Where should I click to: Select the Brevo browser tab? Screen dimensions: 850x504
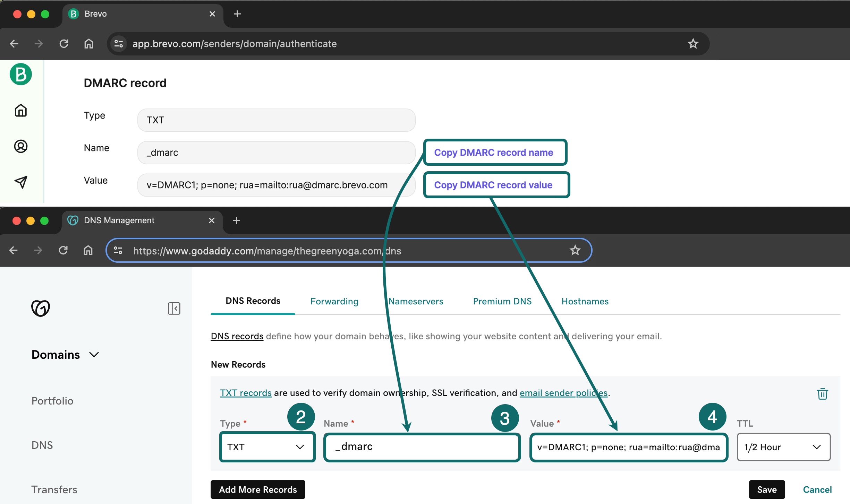tap(142, 14)
